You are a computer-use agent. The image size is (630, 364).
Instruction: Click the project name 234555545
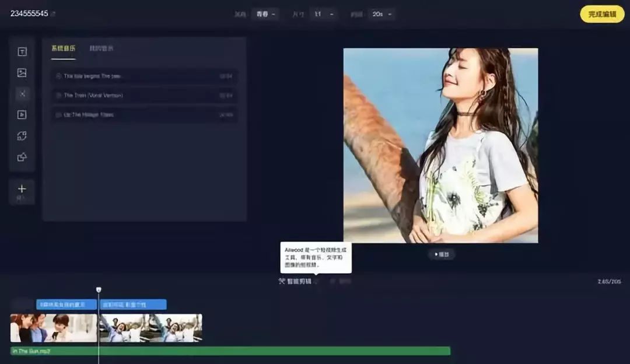point(29,13)
